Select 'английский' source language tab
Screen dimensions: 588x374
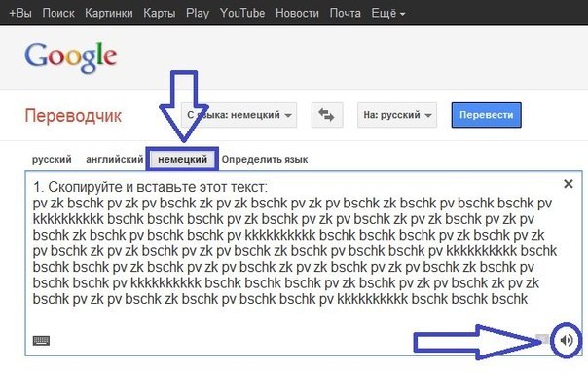(114, 159)
